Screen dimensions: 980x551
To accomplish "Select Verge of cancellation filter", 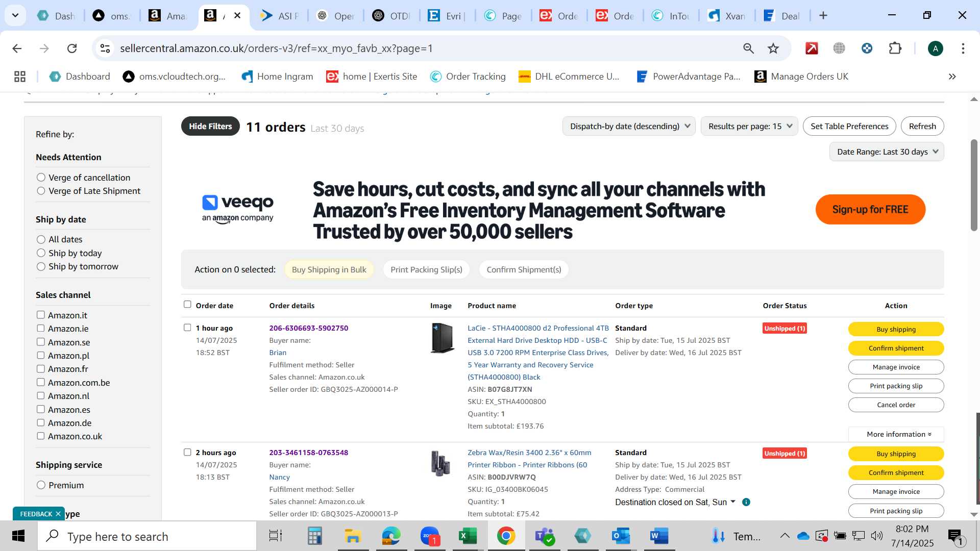I will (41, 178).
